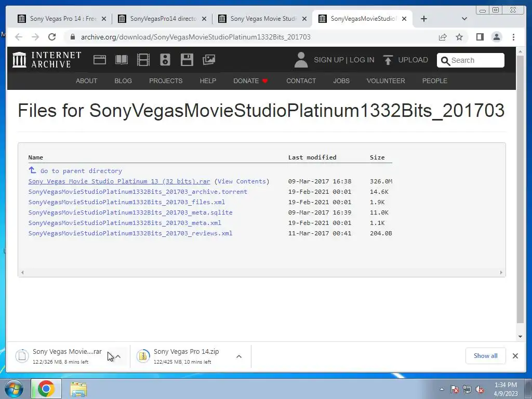Screen dimensions: 532x399
Task: Click the file listing horizontal scrollbar
Action: (262, 272)
